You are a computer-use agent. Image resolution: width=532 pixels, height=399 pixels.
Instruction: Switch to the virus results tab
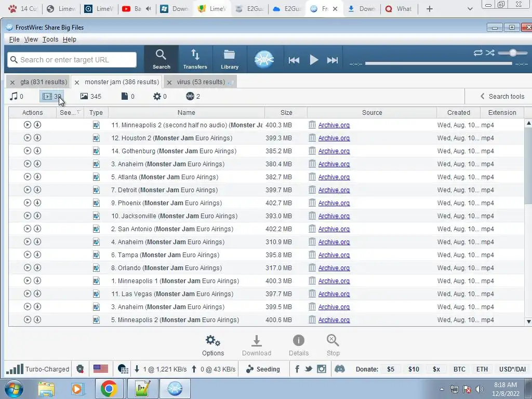click(x=201, y=82)
